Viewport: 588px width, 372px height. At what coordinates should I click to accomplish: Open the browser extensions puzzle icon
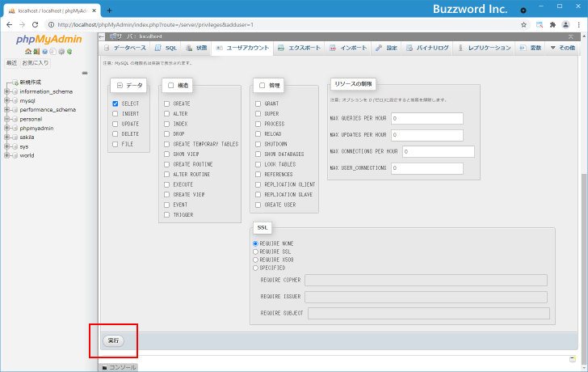[x=552, y=25]
